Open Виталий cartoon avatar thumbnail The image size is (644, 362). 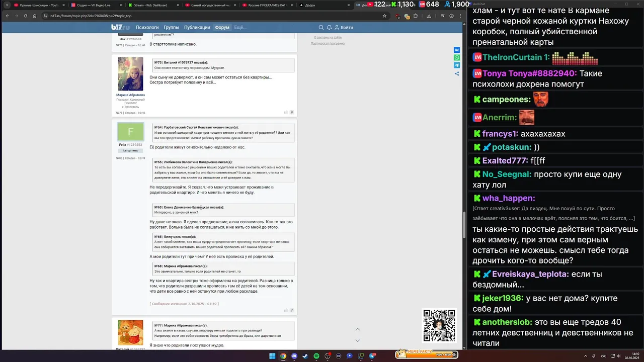tap(130, 333)
